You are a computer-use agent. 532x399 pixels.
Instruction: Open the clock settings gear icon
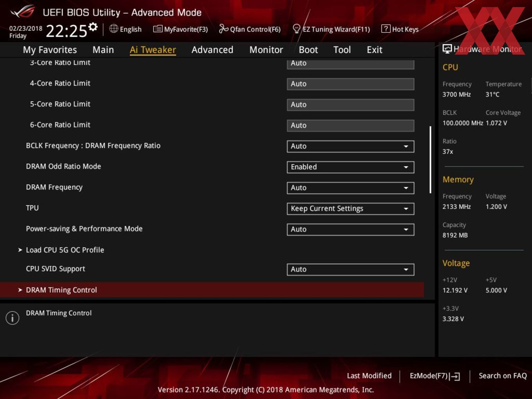(93, 27)
